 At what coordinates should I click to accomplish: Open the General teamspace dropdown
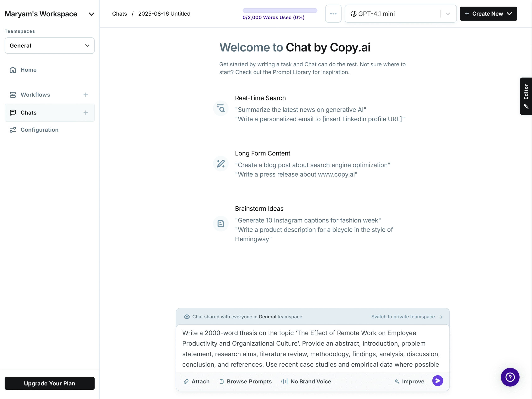(49, 46)
